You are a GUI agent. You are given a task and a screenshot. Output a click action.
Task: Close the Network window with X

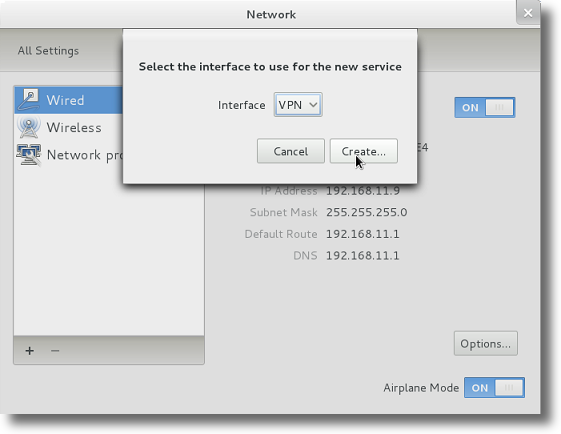pyautogui.click(x=528, y=13)
